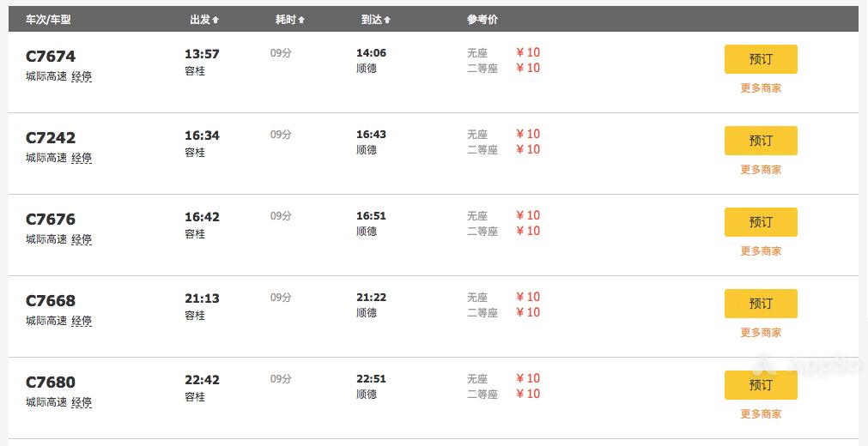Show 更多商家 for train C7242

[761, 170]
